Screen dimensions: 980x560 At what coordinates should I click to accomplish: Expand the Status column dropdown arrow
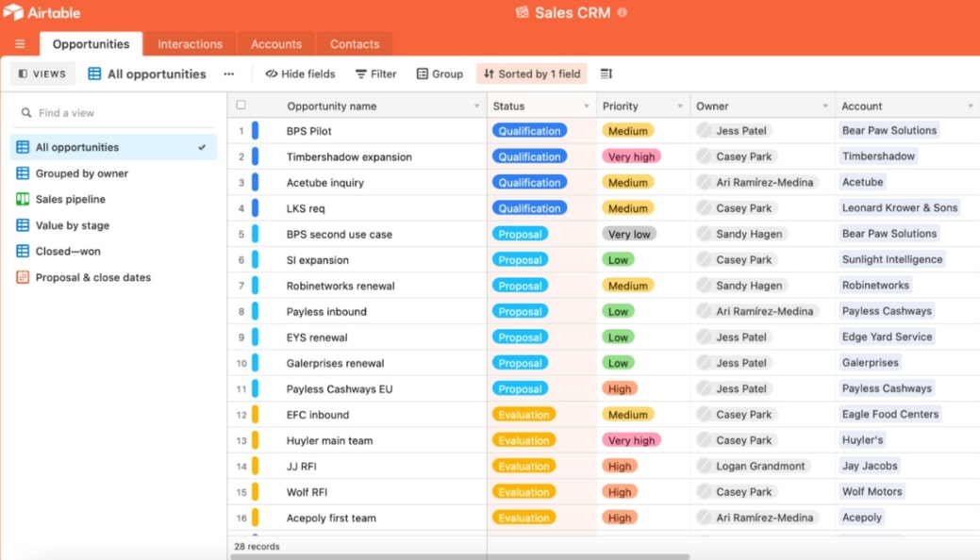pyautogui.click(x=586, y=107)
